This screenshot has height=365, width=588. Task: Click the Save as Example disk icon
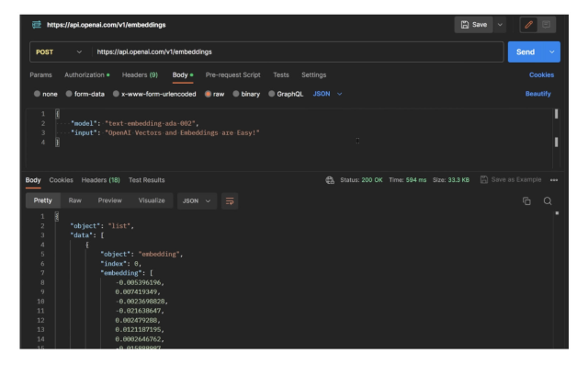[x=484, y=179]
